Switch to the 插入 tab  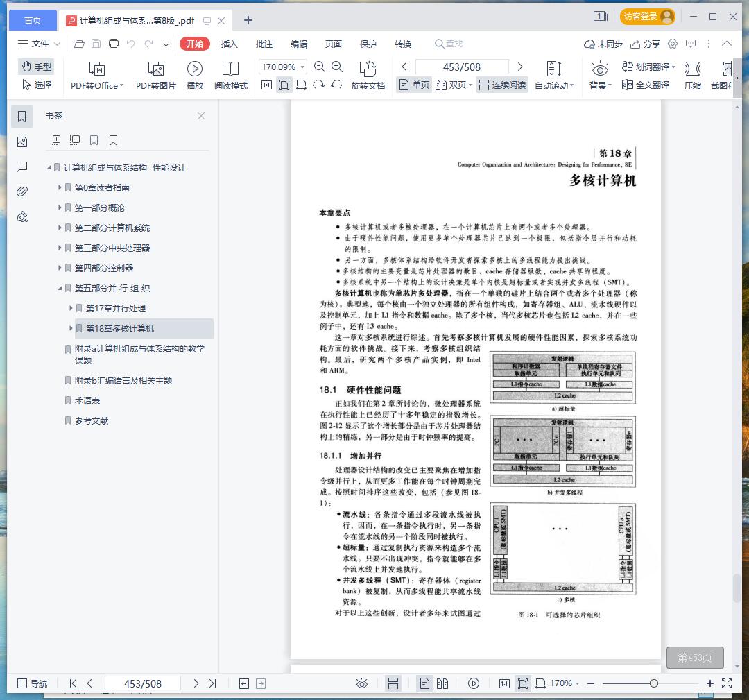(x=230, y=44)
